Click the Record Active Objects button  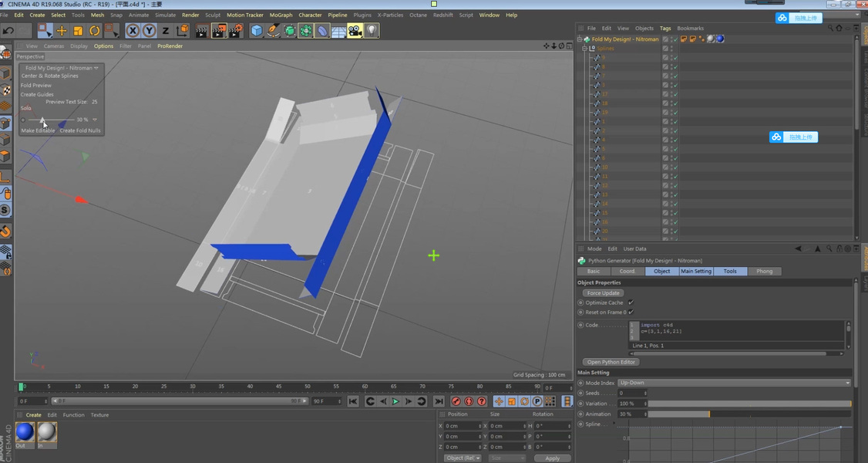point(456,401)
